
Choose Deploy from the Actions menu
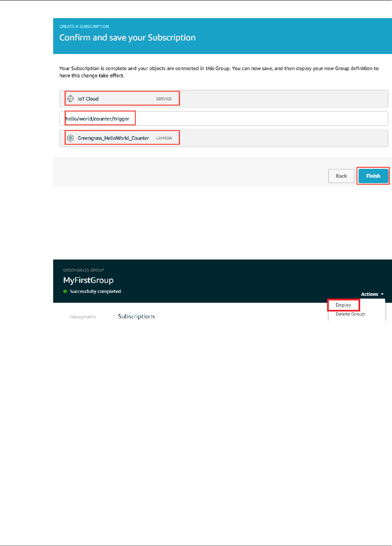point(343,305)
